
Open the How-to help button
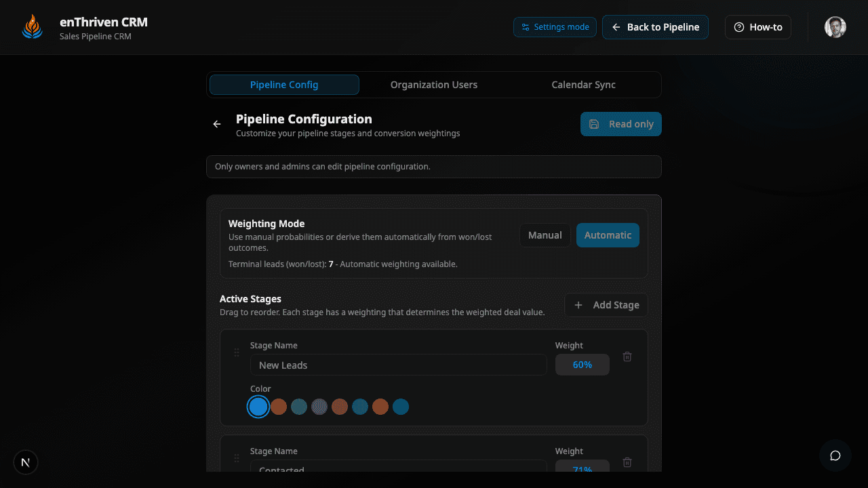tap(757, 27)
